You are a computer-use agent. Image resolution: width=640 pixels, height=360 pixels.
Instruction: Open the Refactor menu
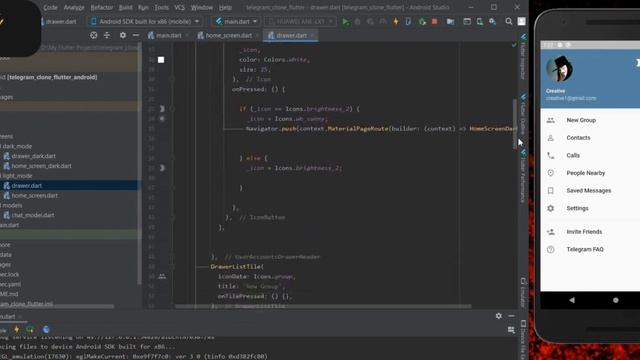(102, 7)
